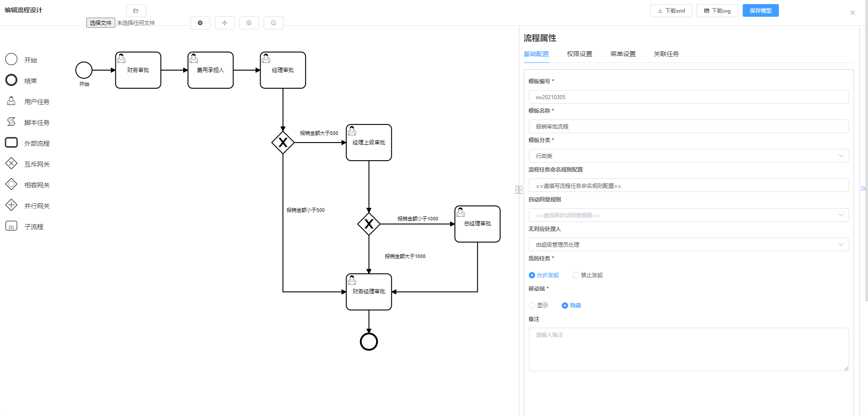Image resolution: width=868 pixels, height=416 pixels.
Task: Select the 费用承担人 task node
Action: (210, 70)
